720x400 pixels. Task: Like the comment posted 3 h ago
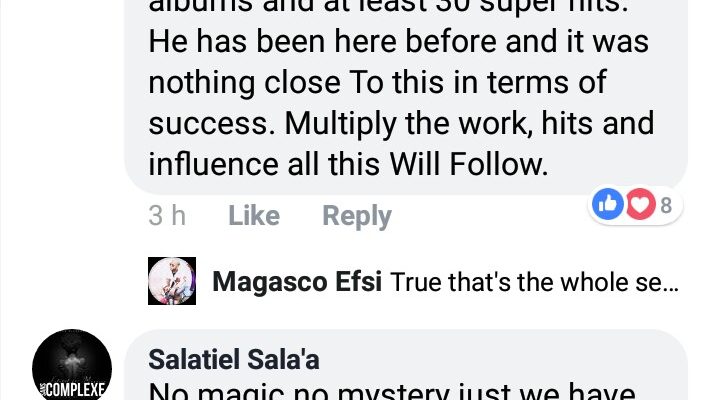tap(254, 215)
